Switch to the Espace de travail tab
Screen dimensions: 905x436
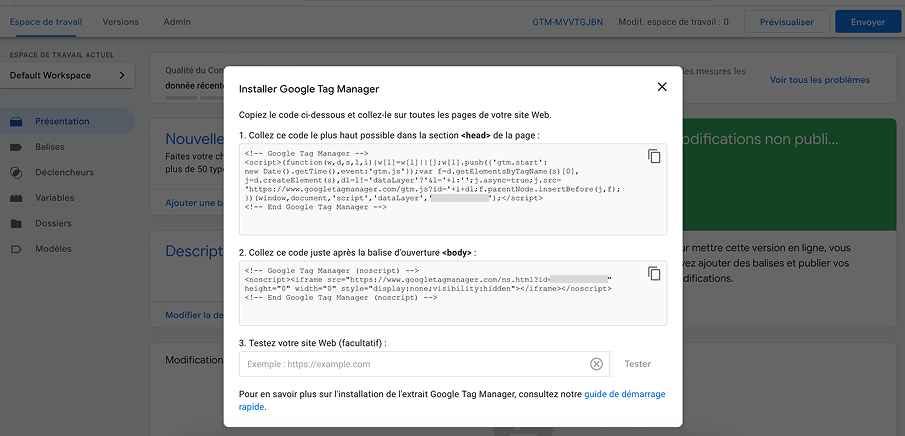(46, 22)
